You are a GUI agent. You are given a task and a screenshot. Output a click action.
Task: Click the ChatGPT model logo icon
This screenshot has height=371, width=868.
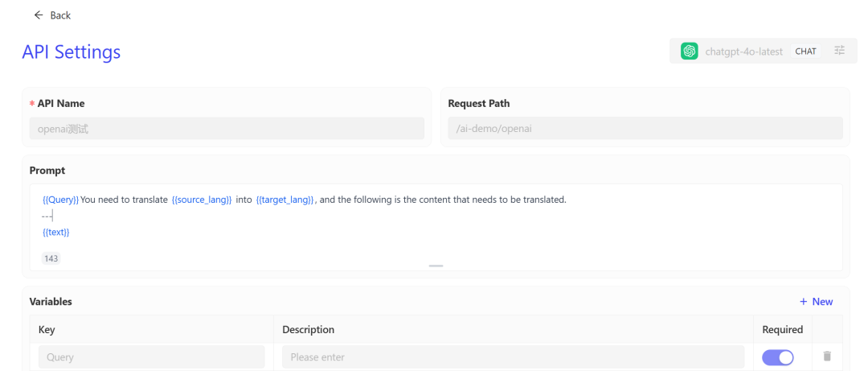(689, 52)
